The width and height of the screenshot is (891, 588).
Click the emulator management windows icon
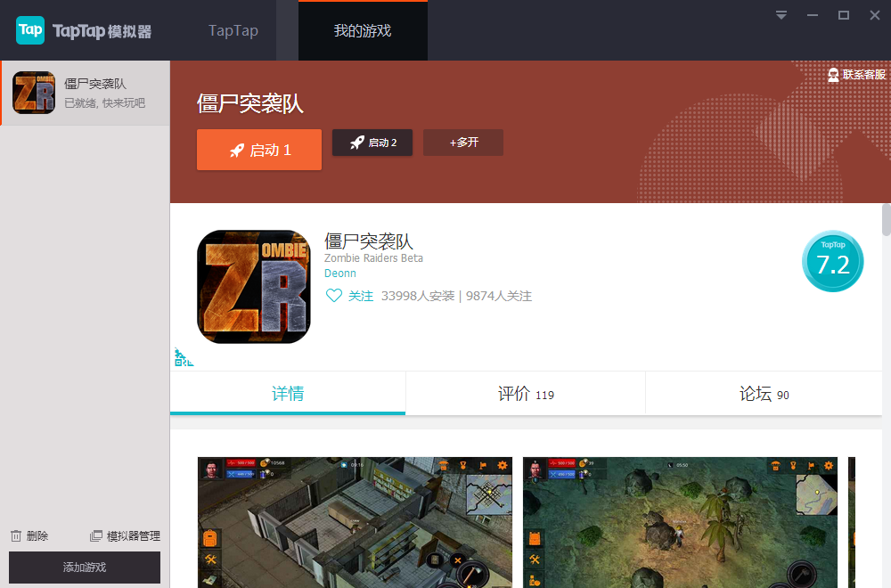(96, 535)
